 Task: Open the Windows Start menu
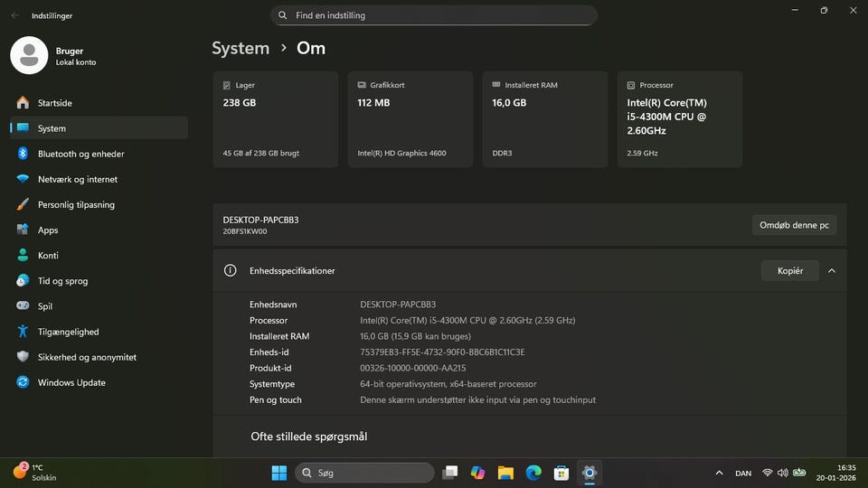pos(278,473)
